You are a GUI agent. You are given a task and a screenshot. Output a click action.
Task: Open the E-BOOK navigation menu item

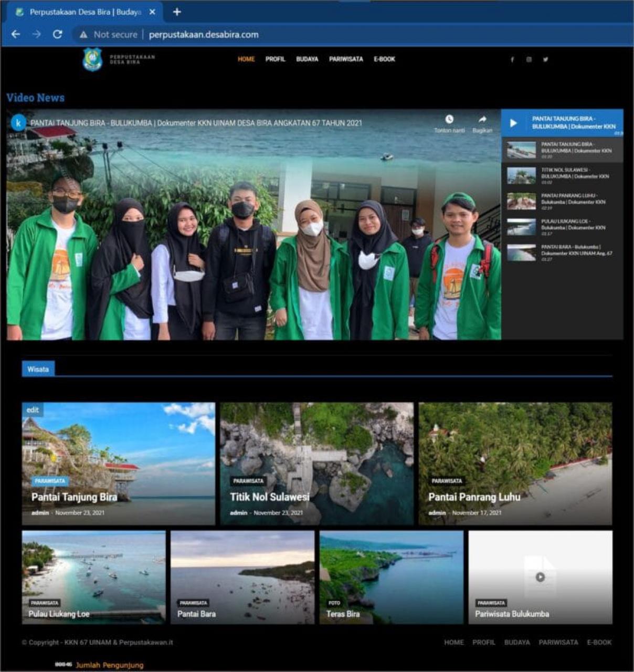tap(385, 59)
